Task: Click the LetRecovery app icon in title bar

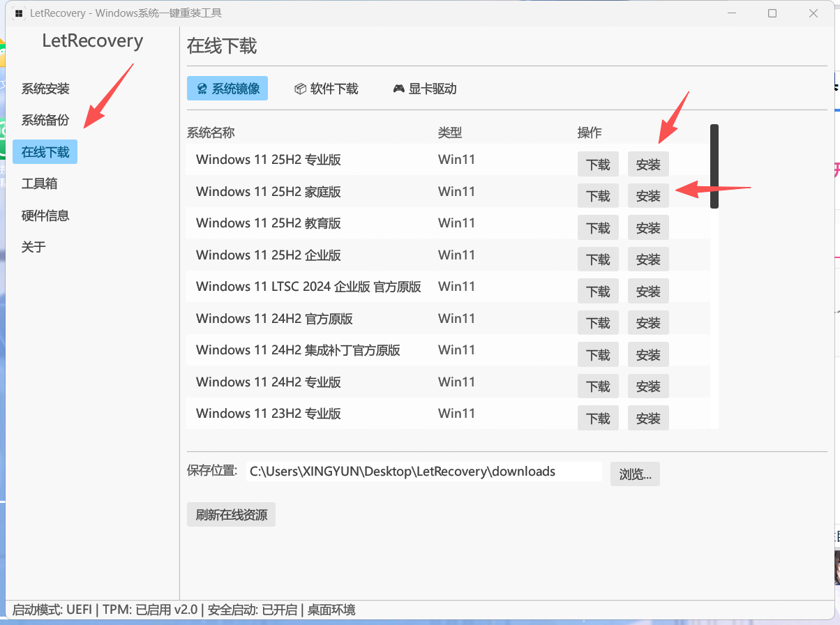Action: click(20, 13)
